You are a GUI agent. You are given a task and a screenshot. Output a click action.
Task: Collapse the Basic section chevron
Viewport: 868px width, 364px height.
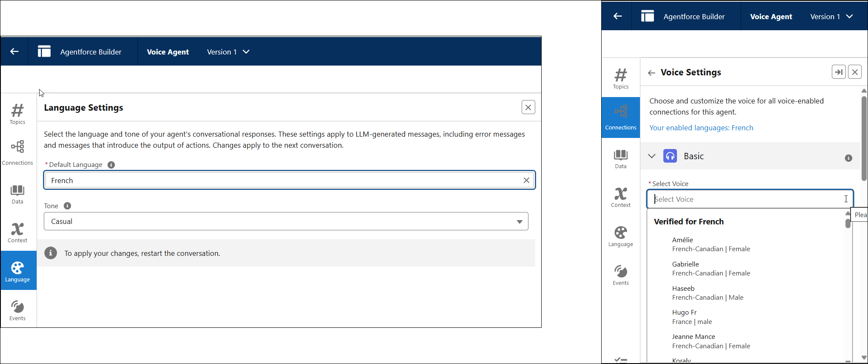click(x=651, y=156)
